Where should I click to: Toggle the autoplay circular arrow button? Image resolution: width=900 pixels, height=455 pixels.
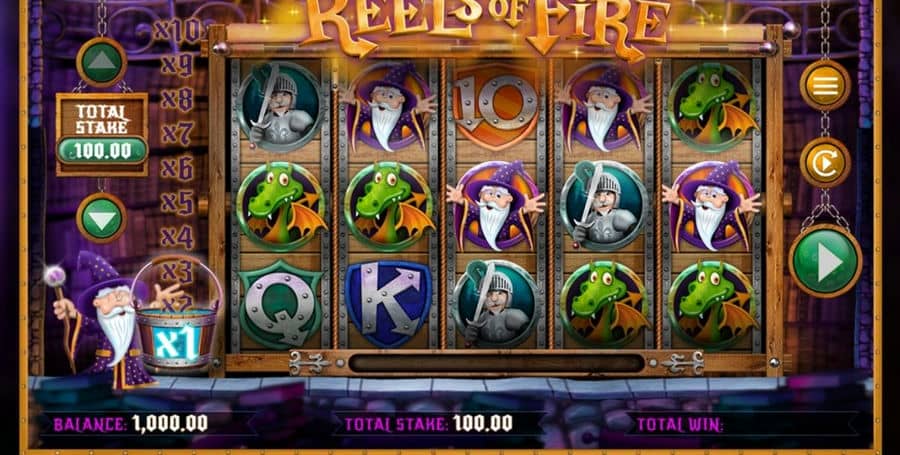click(x=825, y=162)
